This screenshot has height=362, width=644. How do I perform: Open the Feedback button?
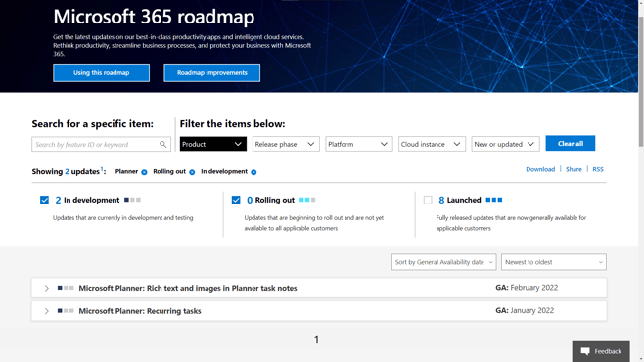coord(601,351)
